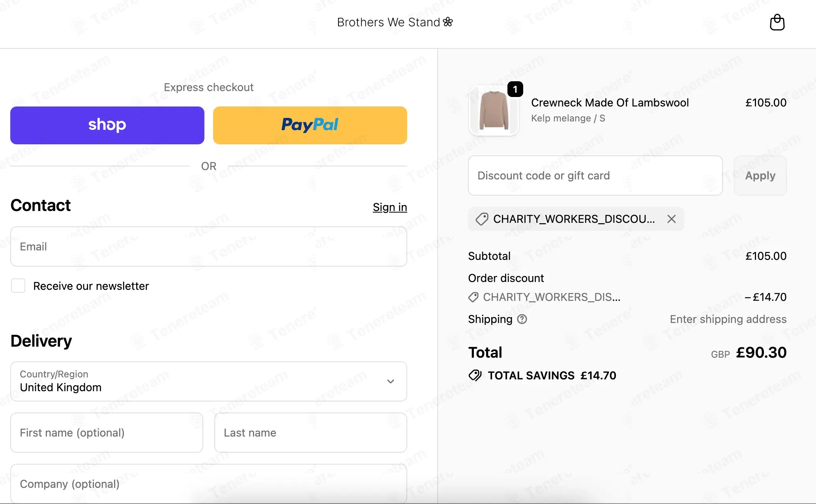Pay with Shop express checkout
The width and height of the screenshot is (816, 504).
click(107, 125)
